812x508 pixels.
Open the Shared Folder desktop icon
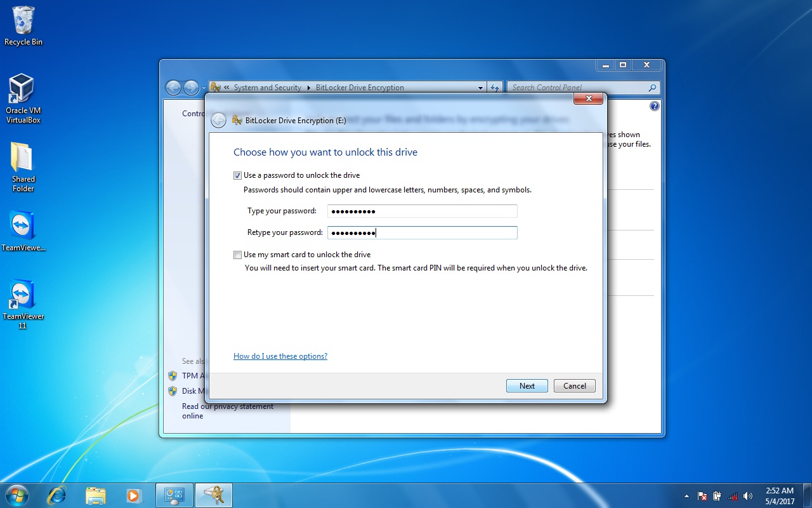click(23, 167)
